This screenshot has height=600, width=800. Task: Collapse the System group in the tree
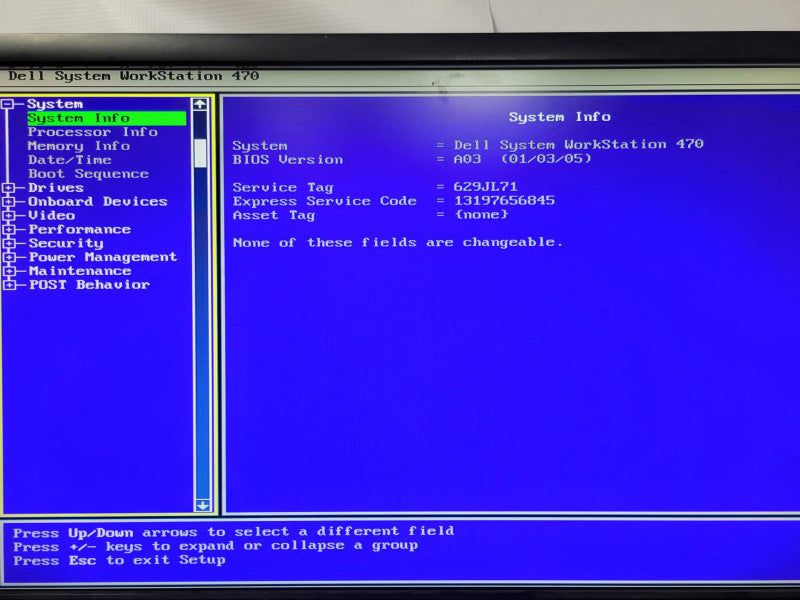(8, 104)
